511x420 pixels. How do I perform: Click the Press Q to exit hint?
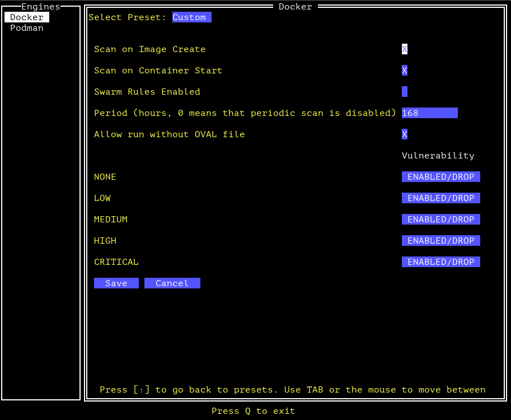[253, 411]
